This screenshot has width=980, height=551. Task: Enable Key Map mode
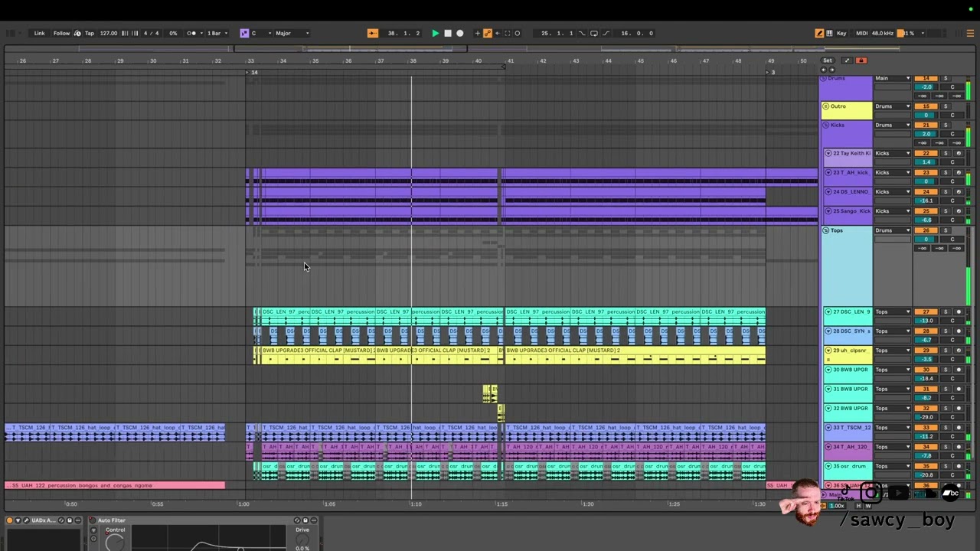841,33
